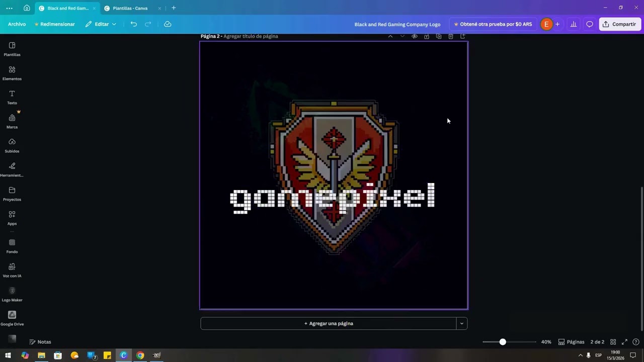The width and height of the screenshot is (644, 362).
Task: Open the Redimensionar menu
Action: [54, 24]
